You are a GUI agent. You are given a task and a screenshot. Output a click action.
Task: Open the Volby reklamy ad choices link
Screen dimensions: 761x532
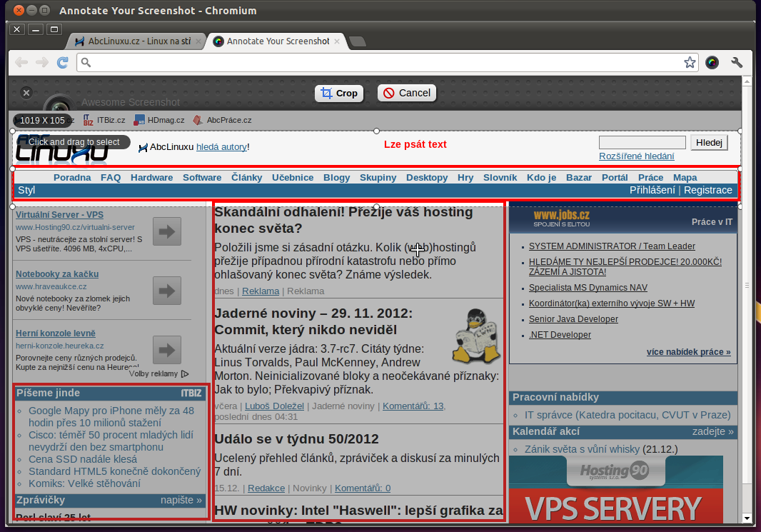[158, 373]
